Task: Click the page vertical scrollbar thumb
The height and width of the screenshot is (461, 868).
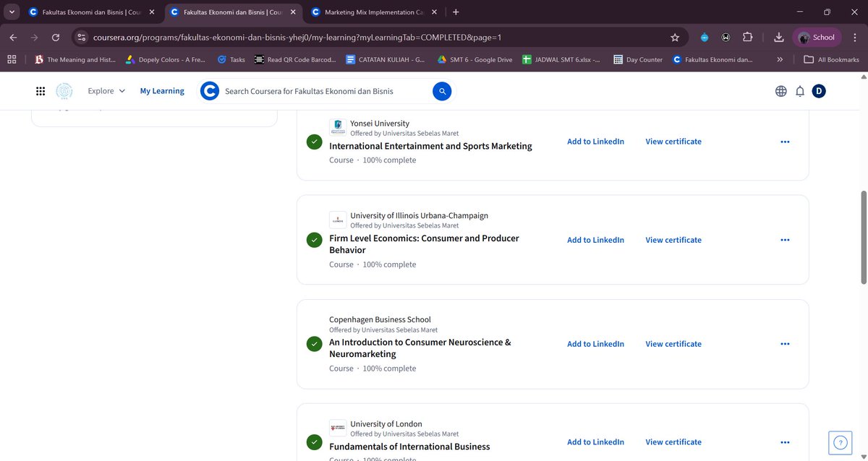Action: [x=863, y=238]
